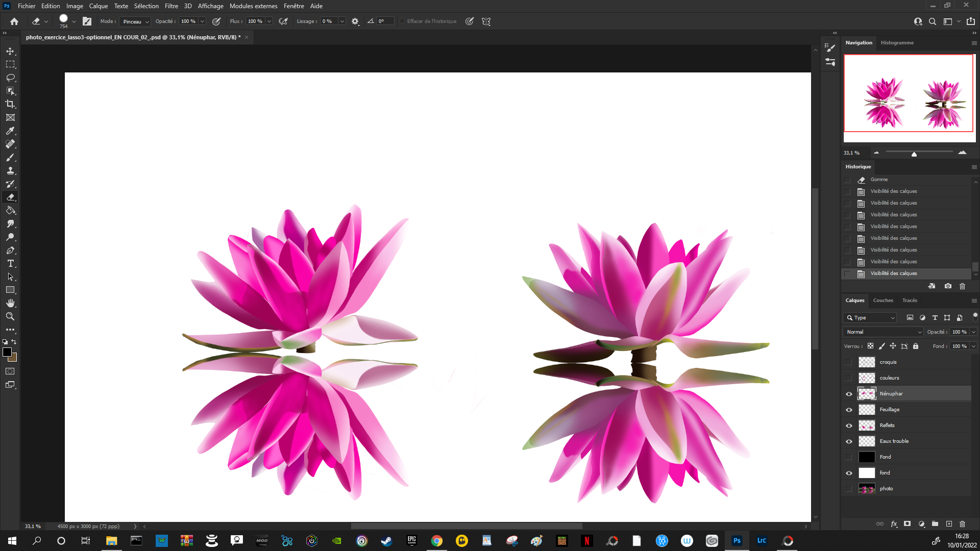This screenshot has height=551, width=980.
Task: Select the horizontal Type tool
Action: [10, 263]
